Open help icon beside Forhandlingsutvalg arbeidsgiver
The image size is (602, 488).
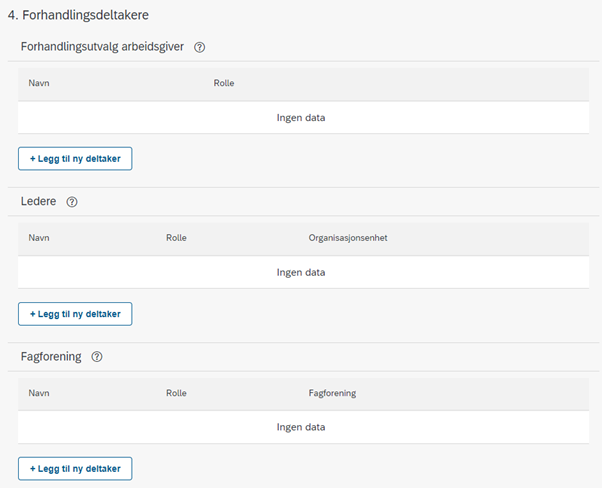(199, 47)
